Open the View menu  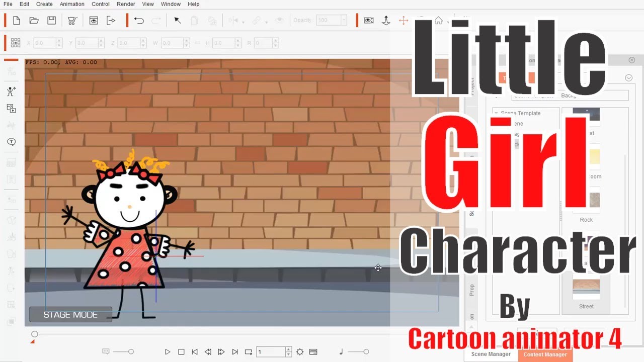coord(148,4)
